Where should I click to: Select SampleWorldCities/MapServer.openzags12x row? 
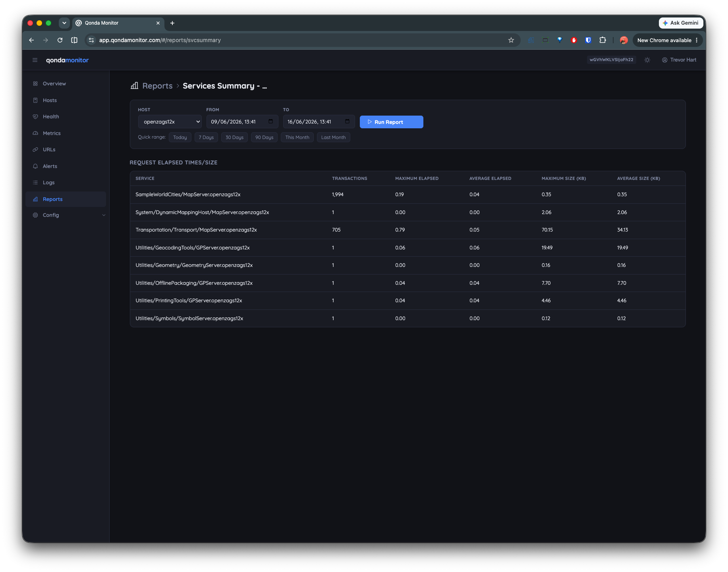point(408,195)
